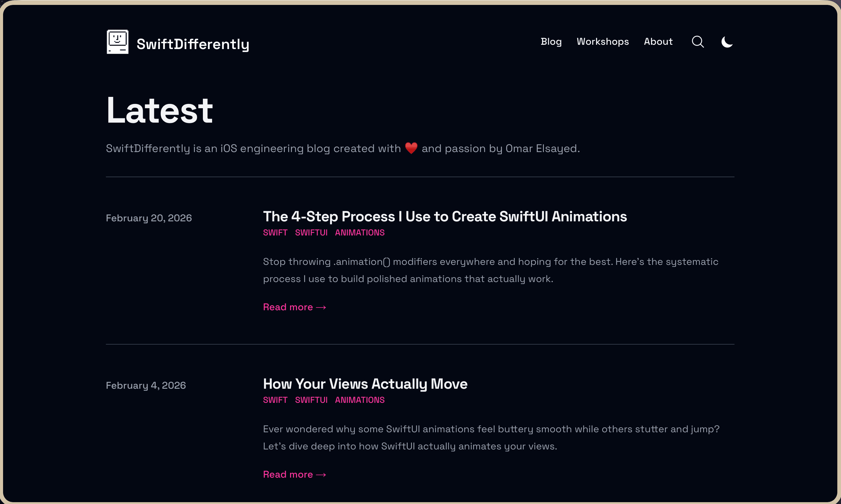841x504 pixels.
Task: Open the About nav link
Action: (x=658, y=42)
